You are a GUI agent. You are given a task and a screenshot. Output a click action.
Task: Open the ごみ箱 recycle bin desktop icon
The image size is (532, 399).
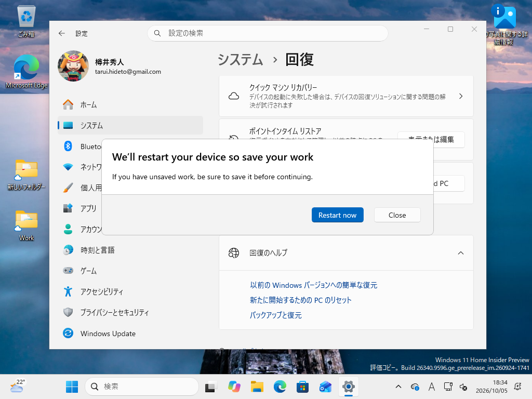tap(26, 21)
